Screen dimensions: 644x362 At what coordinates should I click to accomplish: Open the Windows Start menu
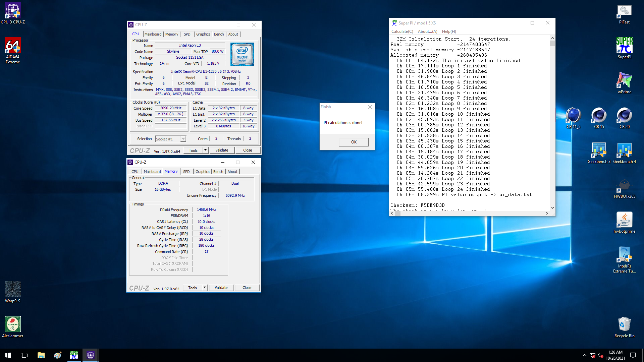8,355
